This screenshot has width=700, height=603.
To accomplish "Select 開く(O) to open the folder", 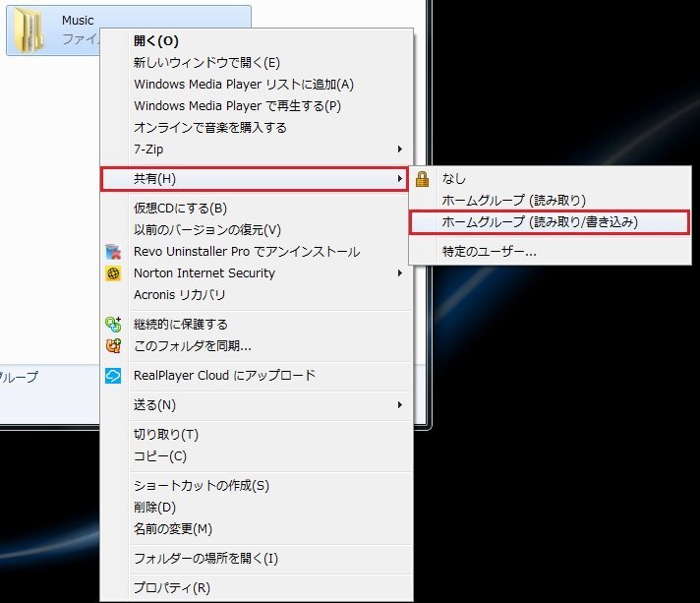I will tap(156, 41).
